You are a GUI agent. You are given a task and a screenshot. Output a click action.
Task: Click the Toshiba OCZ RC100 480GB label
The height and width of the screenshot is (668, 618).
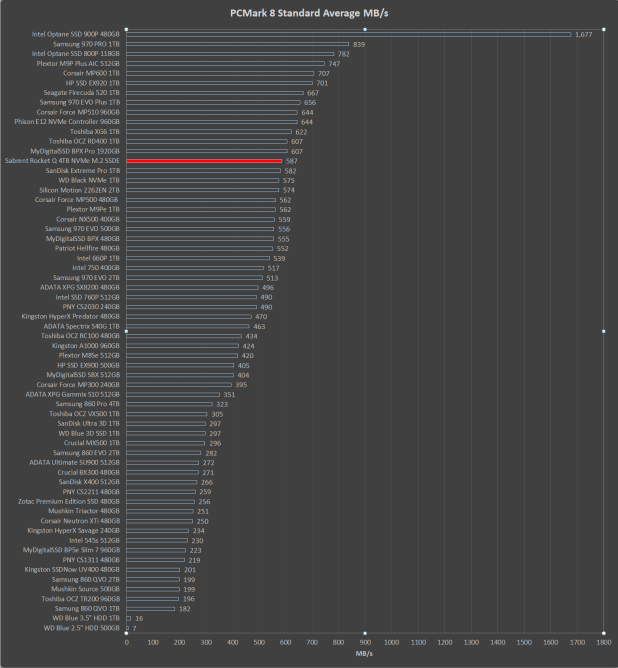coord(80,336)
